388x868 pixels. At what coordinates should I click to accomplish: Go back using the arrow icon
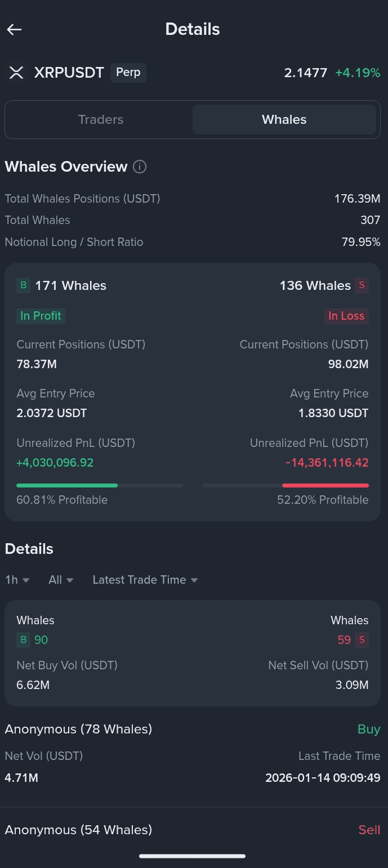(x=14, y=30)
